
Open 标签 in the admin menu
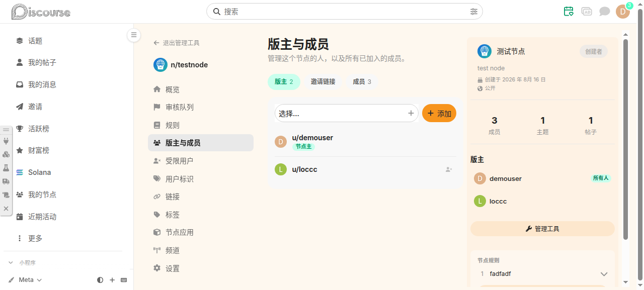201,215
